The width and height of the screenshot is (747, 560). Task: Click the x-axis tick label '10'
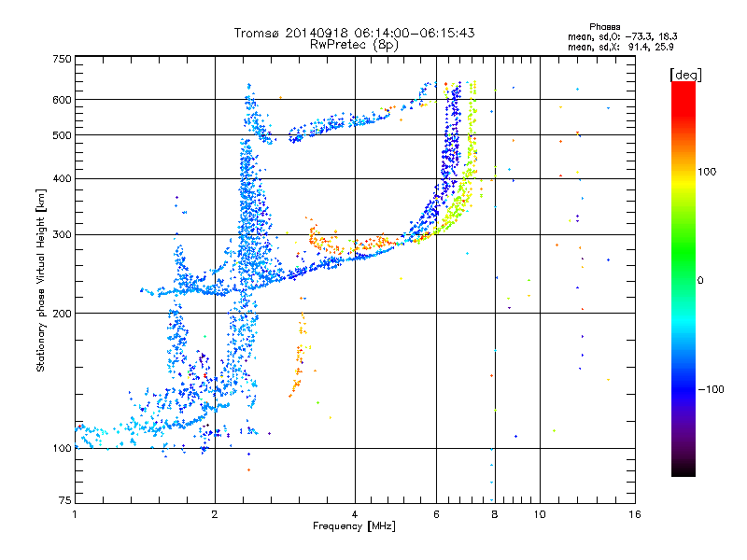tap(540, 514)
